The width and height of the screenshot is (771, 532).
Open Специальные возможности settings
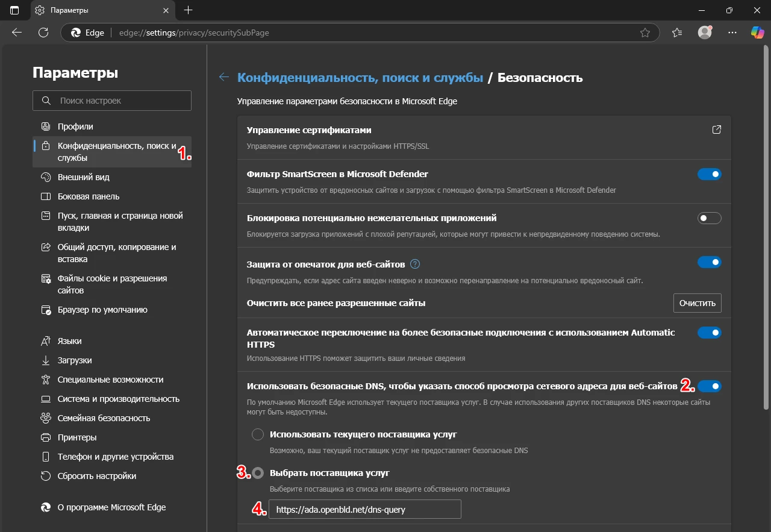[x=112, y=380]
